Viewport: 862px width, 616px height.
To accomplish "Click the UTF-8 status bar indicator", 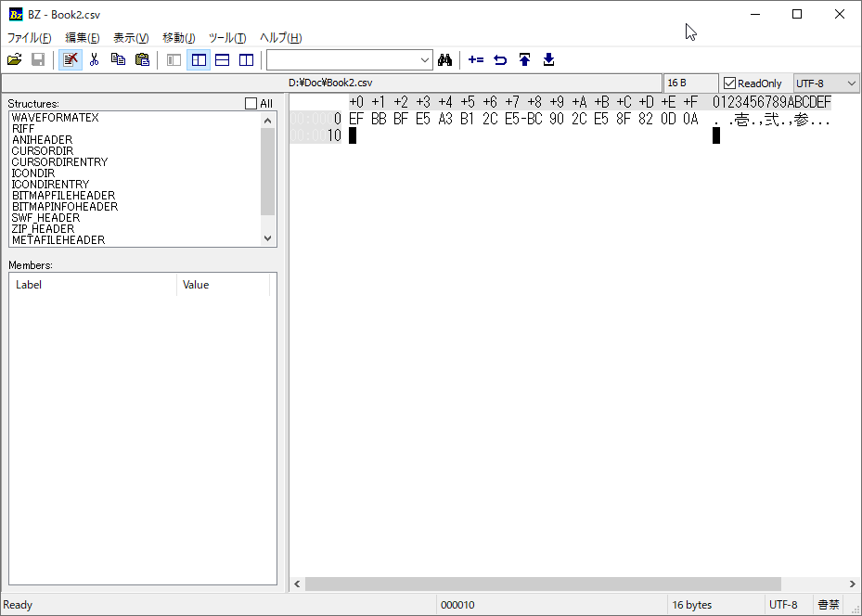I will pyautogui.click(x=783, y=605).
